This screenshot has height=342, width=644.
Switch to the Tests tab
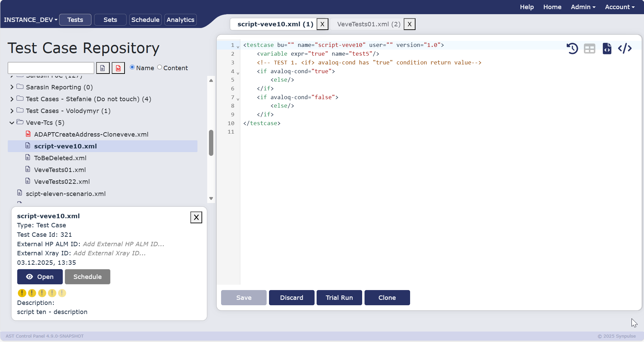tap(75, 20)
